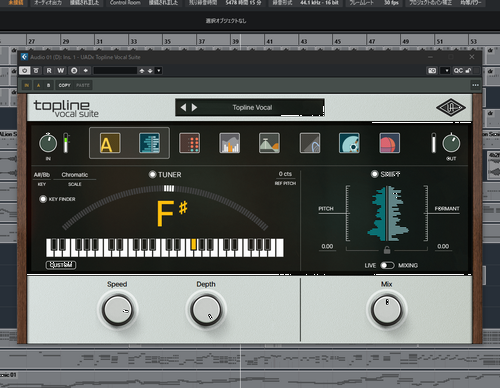Load next preset with down arrow
Screen dimensions: 500x388
(x=150, y=71)
